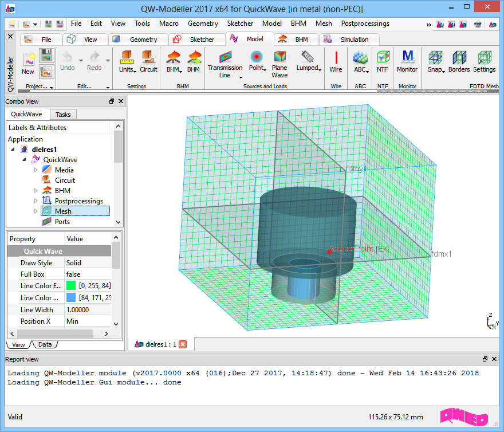The height and width of the screenshot is (432, 504).
Task: Switch to Data tab in properties
Action: tap(45, 344)
